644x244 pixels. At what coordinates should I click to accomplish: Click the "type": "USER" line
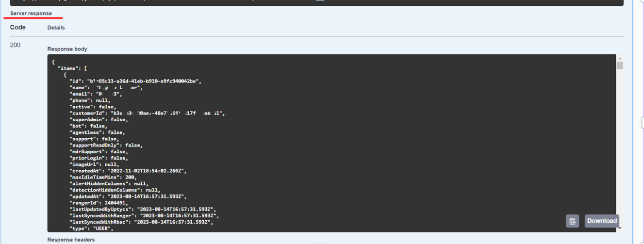point(91,228)
